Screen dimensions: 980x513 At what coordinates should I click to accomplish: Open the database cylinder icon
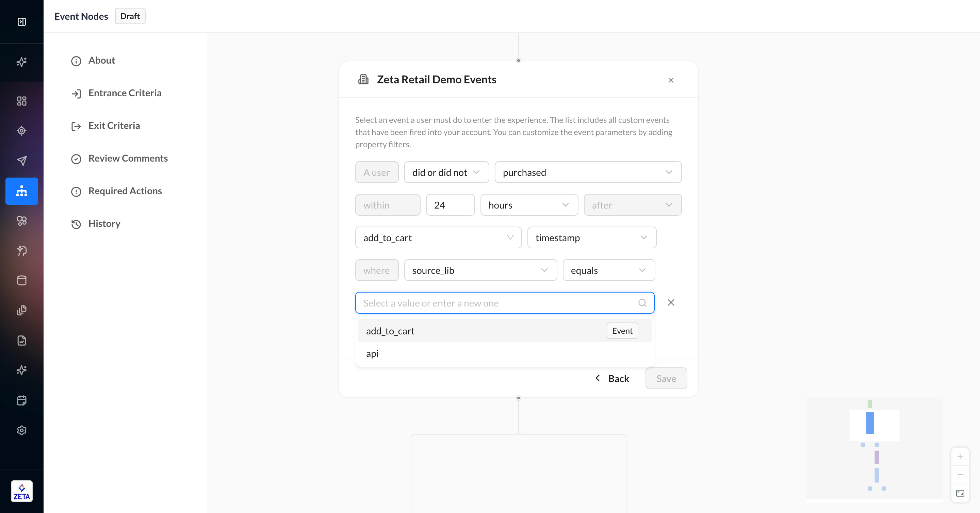(x=22, y=281)
